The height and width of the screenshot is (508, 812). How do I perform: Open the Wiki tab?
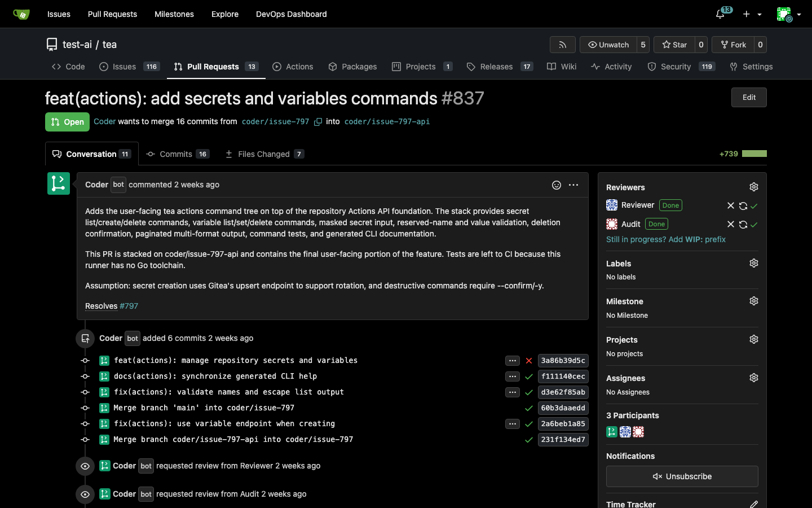click(x=562, y=67)
